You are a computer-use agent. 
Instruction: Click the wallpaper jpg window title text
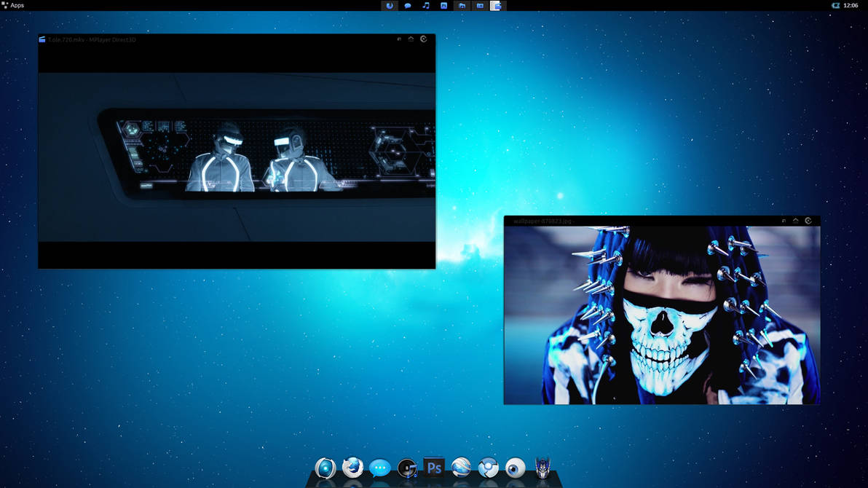coord(543,221)
